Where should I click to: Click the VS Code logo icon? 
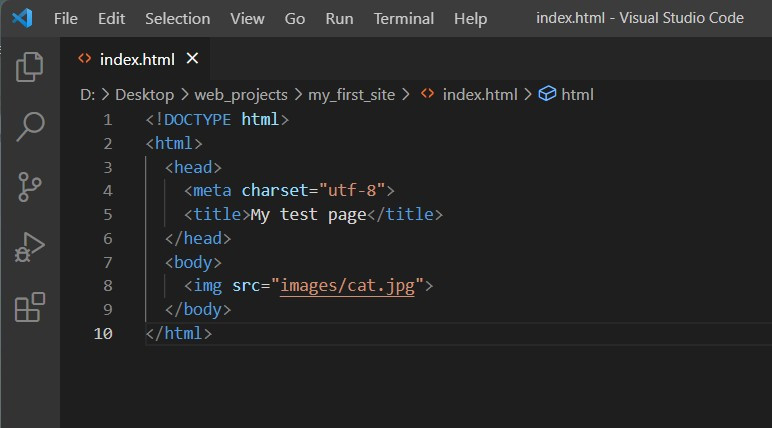(22, 18)
